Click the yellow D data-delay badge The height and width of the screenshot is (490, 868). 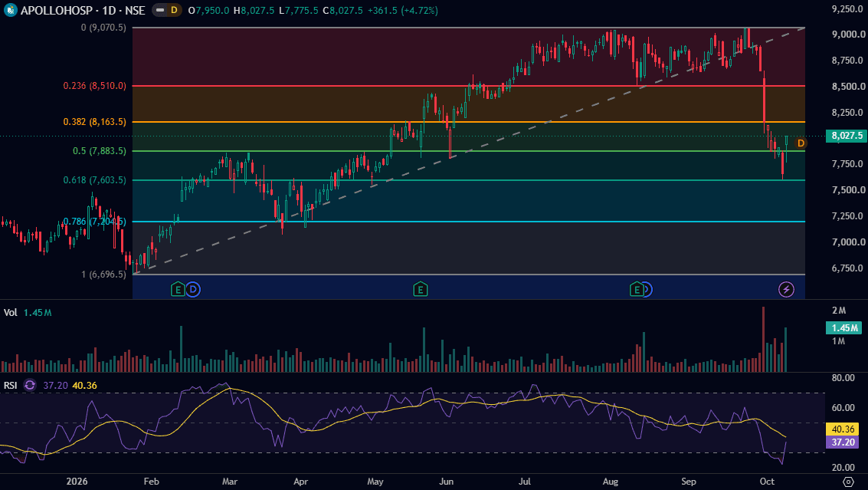tap(175, 10)
